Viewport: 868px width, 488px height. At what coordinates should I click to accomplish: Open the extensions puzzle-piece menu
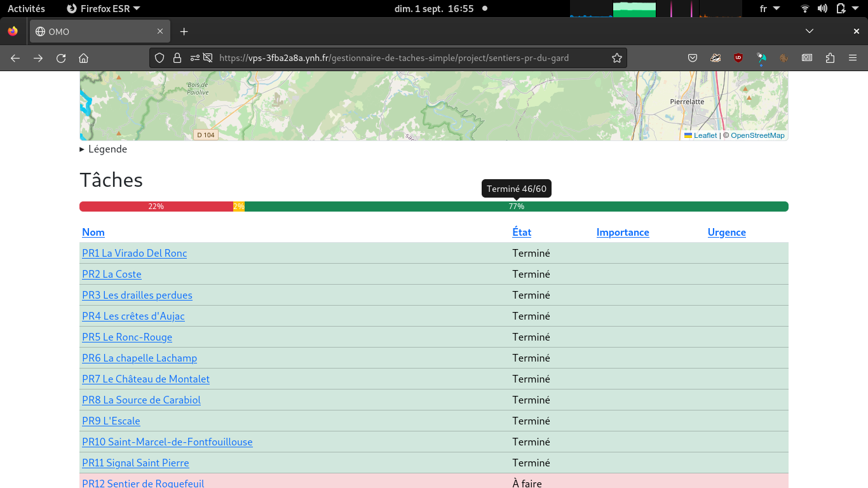point(830,58)
